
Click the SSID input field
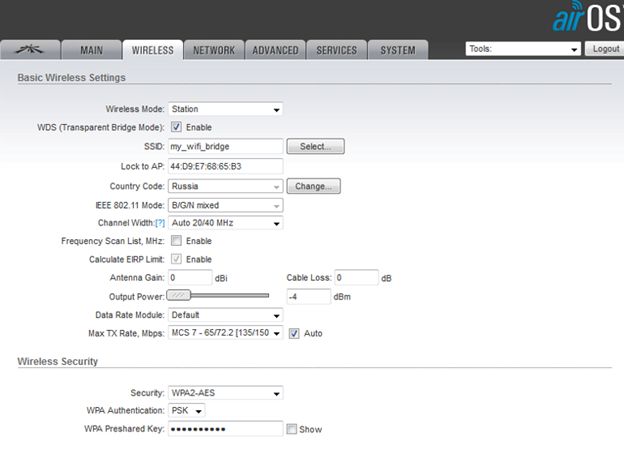pyautogui.click(x=225, y=146)
